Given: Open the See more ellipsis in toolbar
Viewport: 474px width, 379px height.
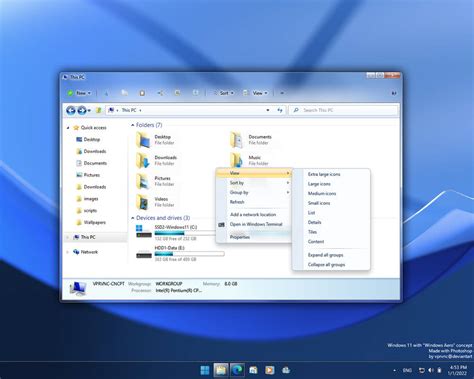Looking at the screenshot, I should [282, 93].
